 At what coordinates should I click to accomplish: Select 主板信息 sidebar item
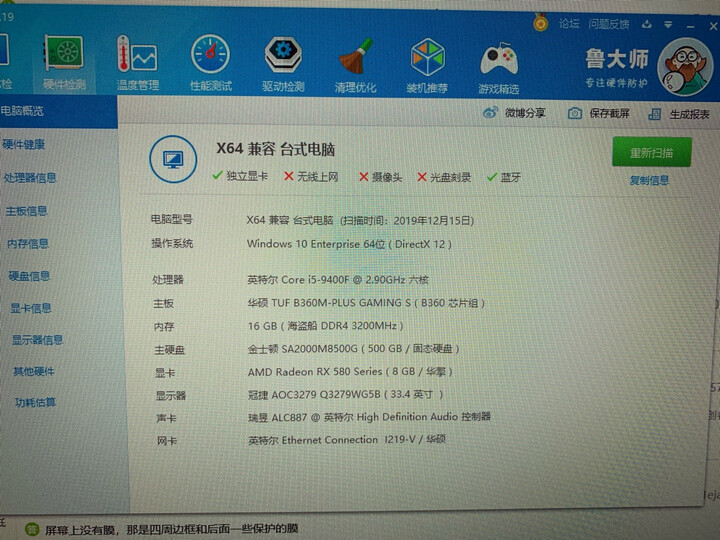(27, 211)
